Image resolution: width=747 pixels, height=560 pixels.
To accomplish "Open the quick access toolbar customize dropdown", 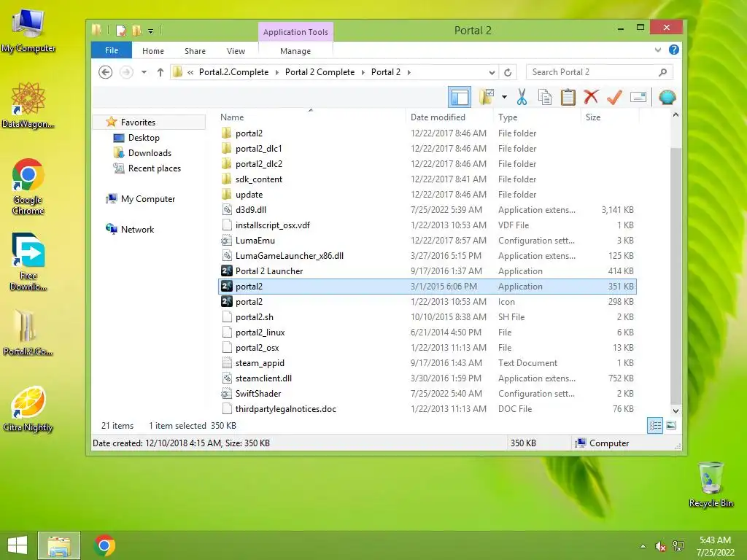I will (150, 31).
